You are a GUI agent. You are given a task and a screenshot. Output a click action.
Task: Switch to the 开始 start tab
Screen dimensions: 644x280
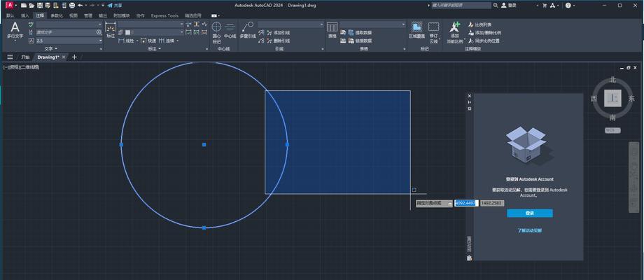25,57
